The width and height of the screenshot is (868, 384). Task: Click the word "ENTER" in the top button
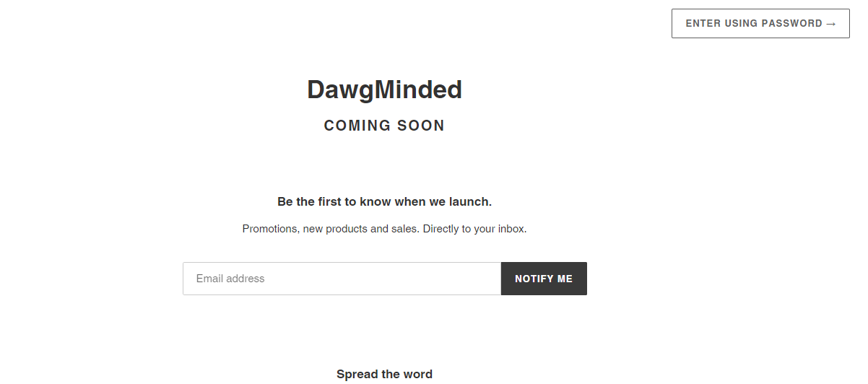[703, 23]
